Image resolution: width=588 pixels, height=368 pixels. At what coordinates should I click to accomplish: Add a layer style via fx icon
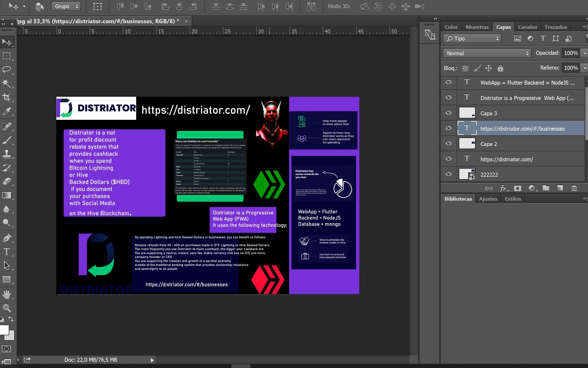point(504,188)
